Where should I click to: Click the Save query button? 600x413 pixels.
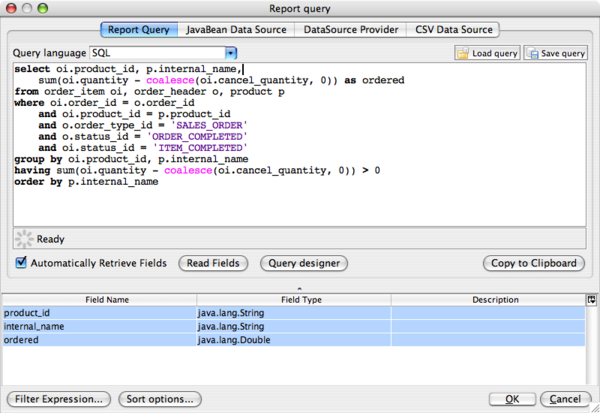tap(556, 53)
